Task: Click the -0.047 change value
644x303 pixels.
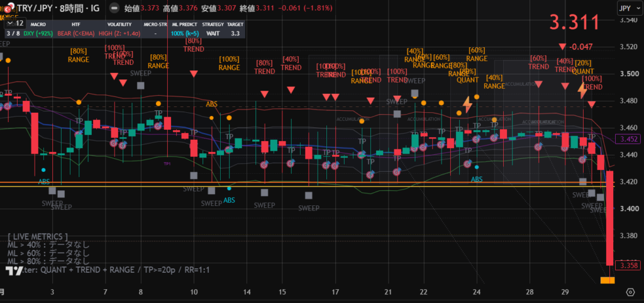Action: tap(580, 47)
